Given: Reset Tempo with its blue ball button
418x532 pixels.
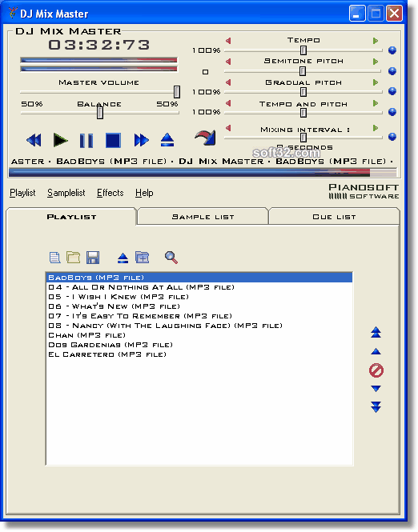Looking at the screenshot, I should [x=392, y=50].
